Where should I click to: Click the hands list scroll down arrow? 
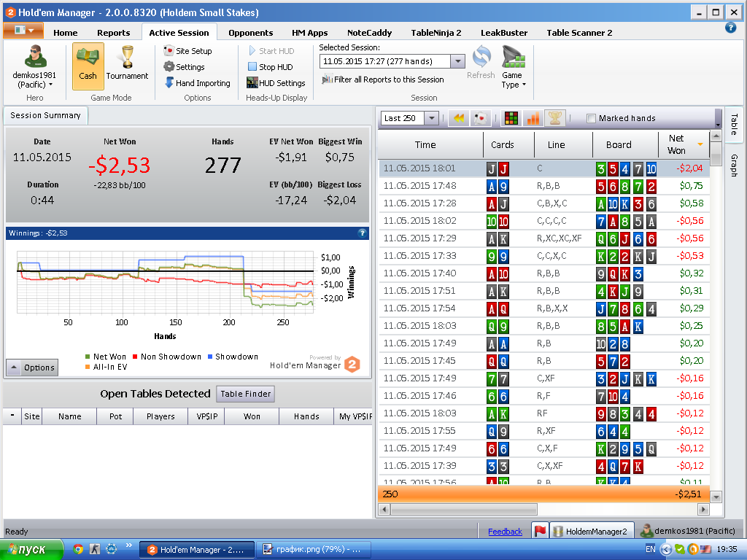[716, 497]
